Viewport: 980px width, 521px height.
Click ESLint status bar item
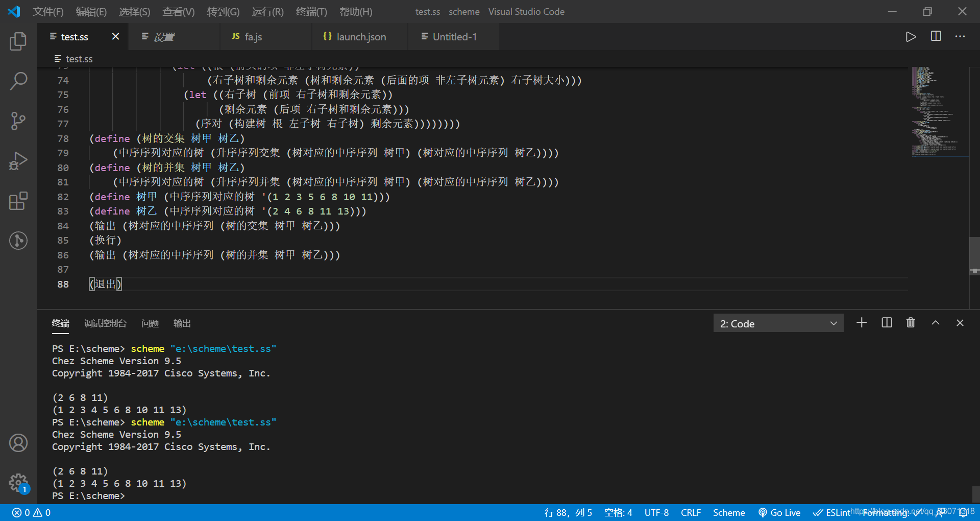pos(832,513)
